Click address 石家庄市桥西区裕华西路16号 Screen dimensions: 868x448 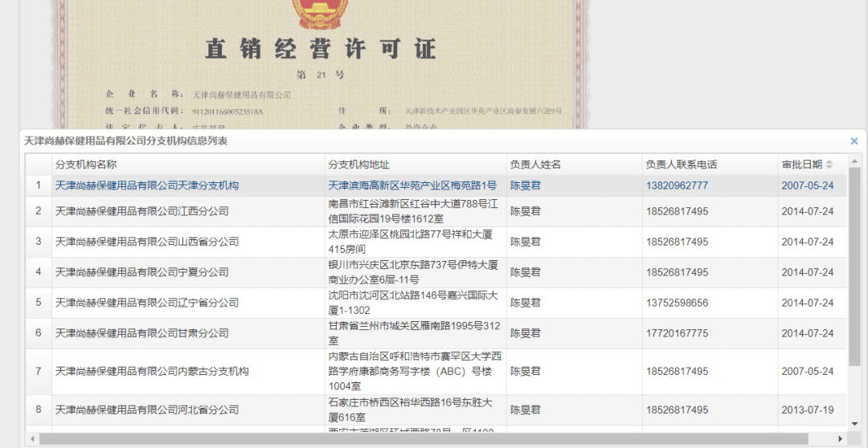(x=410, y=409)
